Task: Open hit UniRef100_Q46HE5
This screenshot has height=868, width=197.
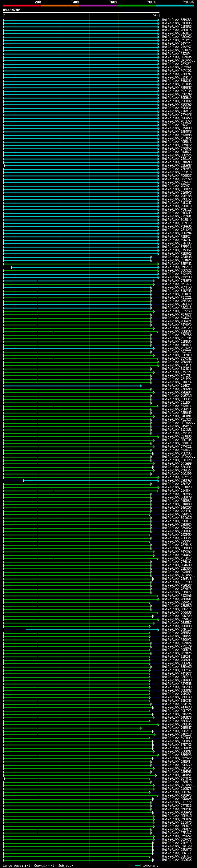Action: click(177, 33)
